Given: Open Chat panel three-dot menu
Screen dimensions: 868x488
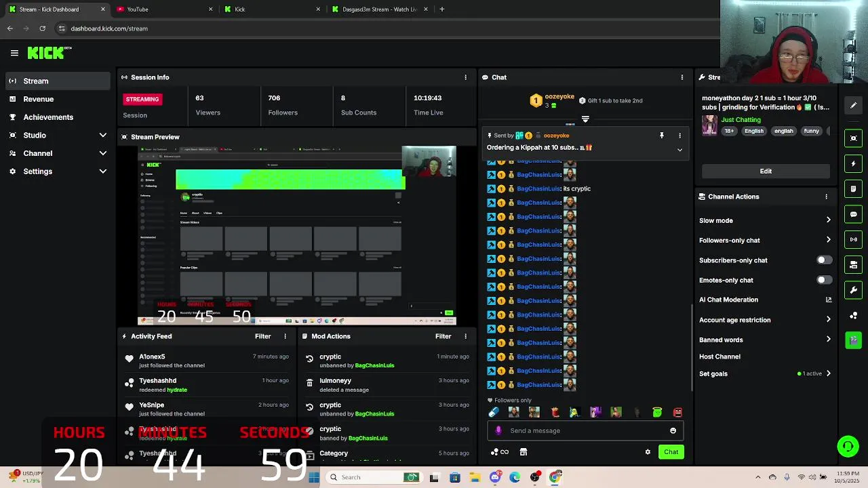Looking at the screenshot, I should point(682,77).
